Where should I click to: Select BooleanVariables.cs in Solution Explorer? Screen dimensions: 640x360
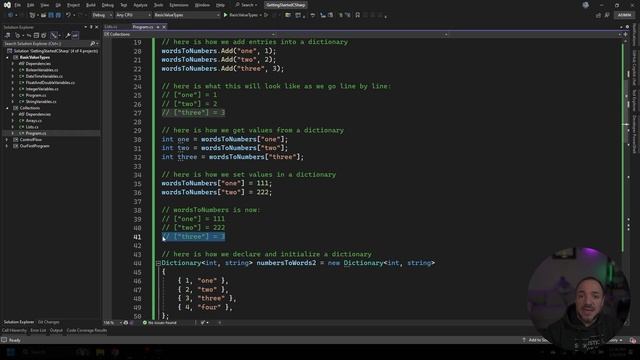coord(41,70)
